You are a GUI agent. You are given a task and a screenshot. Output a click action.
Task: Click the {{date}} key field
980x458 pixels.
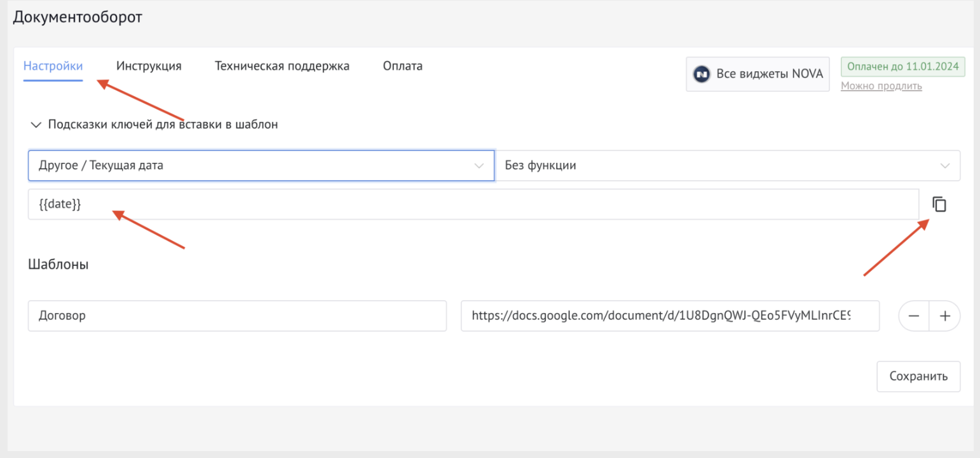coord(473,204)
